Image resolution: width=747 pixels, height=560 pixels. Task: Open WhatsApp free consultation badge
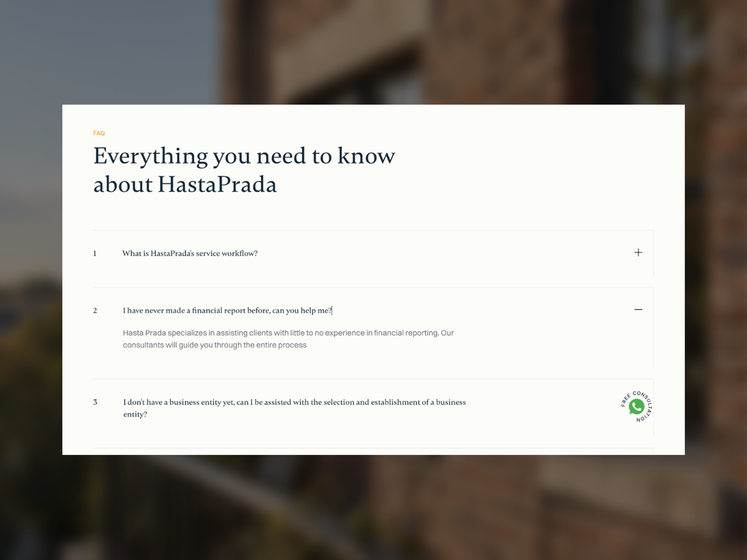coord(637,406)
